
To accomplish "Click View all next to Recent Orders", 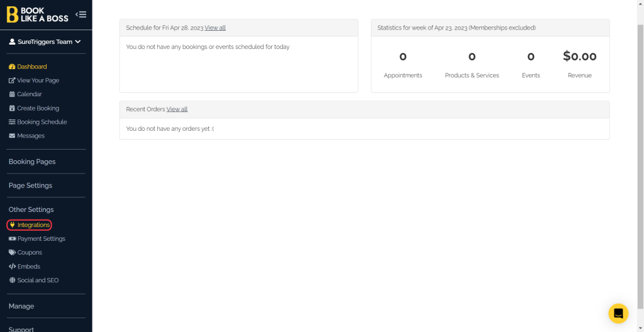I will (x=177, y=109).
